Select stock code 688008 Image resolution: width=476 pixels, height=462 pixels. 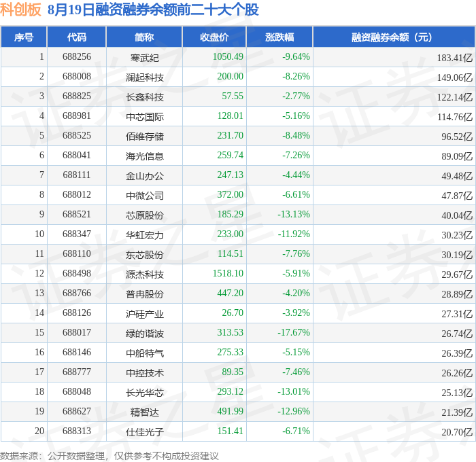pos(77,77)
